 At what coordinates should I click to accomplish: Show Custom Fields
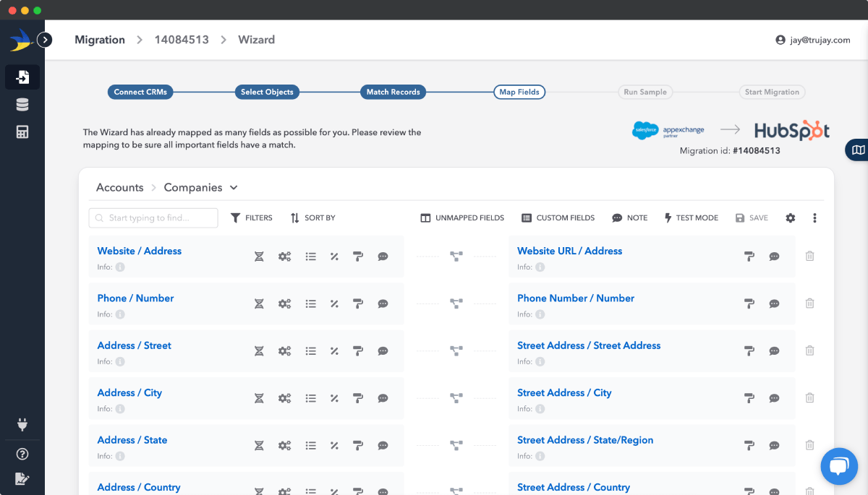(x=558, y=218)
